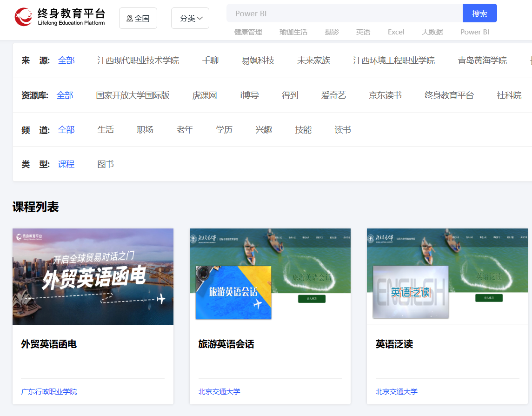Viewport: 532px width, 416px height.
Task: Choose the 读书 channel
Action: point(343,130)
